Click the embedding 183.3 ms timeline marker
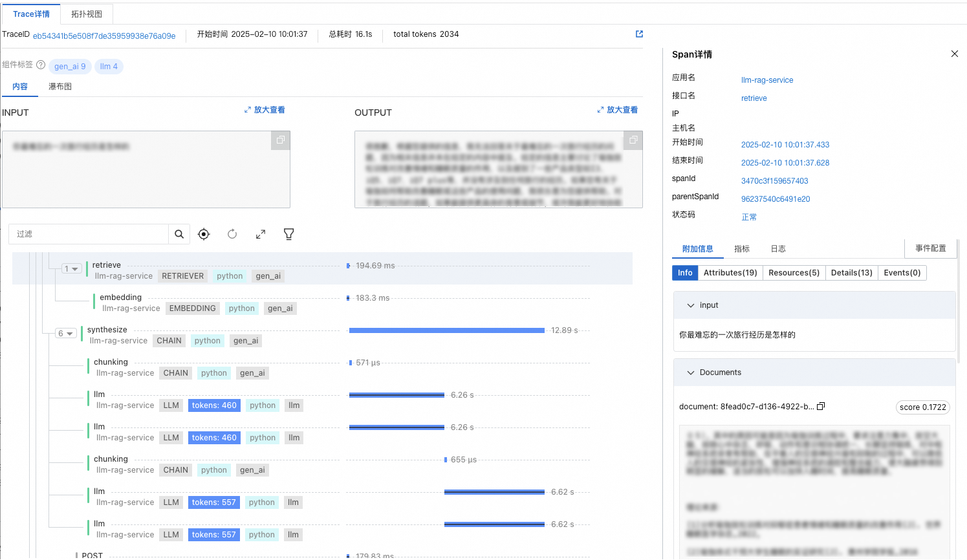Screen dimensions: 967x560 click(348, 298)
